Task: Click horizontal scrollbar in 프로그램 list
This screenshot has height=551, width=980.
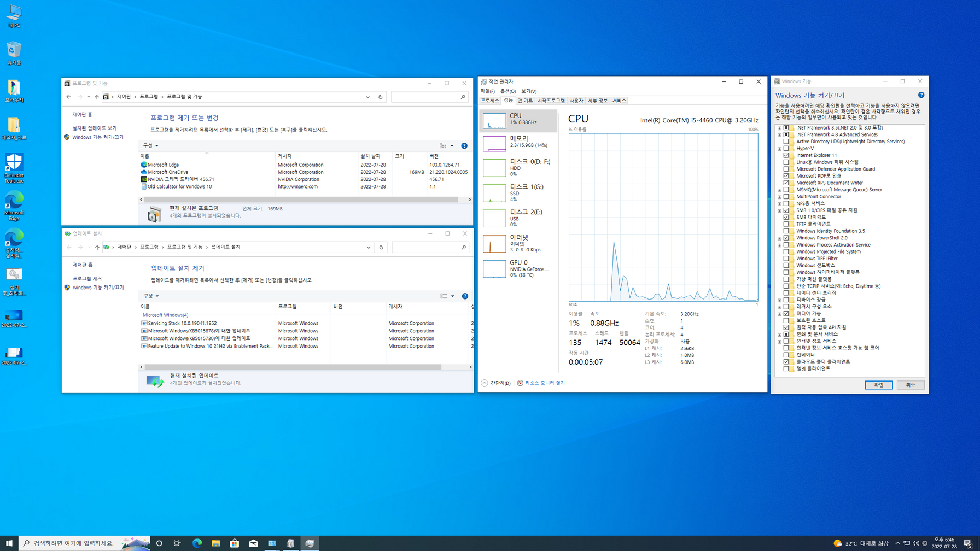Action: [x=301, y=200]
